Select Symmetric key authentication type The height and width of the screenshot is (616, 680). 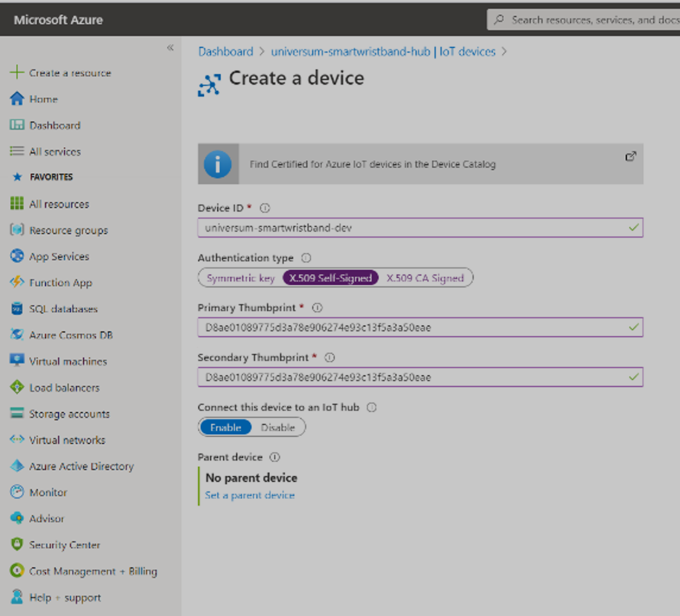coord(241,278)
